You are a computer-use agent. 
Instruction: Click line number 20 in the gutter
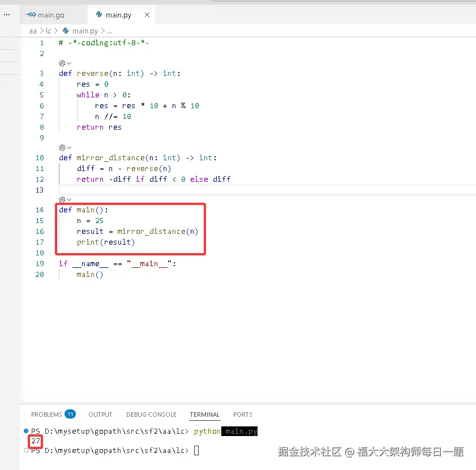tap(40, 274)
